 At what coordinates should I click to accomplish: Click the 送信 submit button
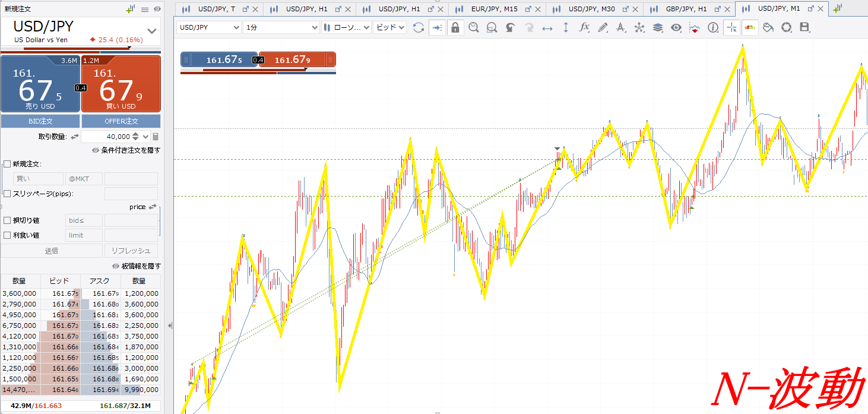[52, 251]
